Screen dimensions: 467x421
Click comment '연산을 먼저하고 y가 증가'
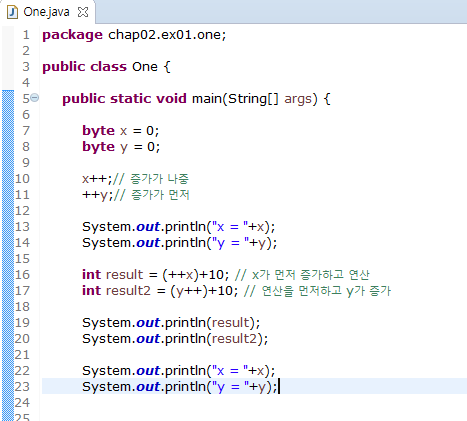[x=326, y=291]
